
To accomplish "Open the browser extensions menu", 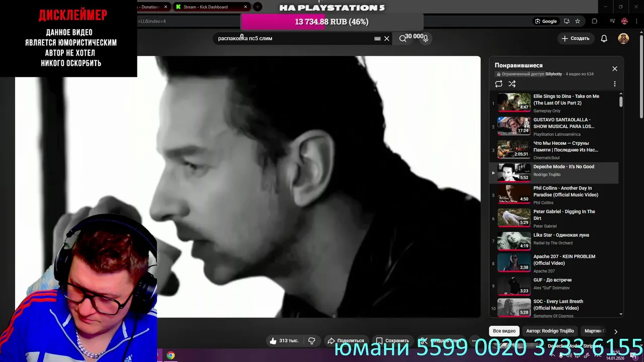I will point(595,21).
